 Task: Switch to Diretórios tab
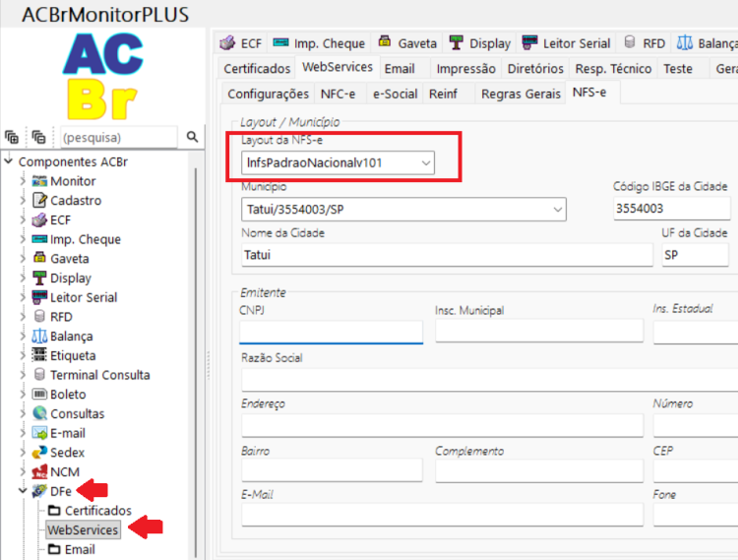(x=535, y=69)
